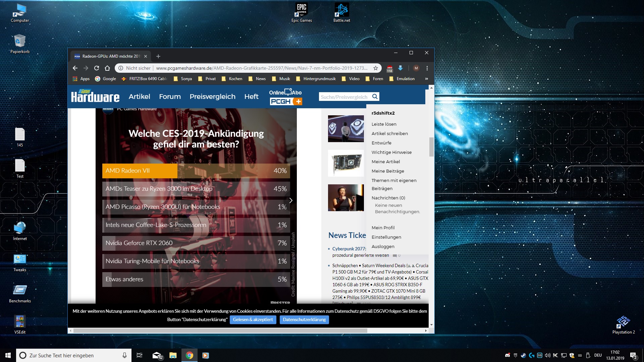Click the poll's next arrow chevron

[291, 200]
